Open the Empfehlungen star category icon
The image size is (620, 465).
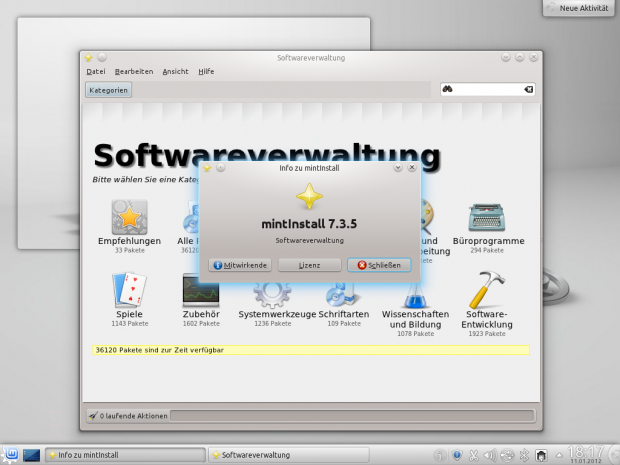pos(129,217)
